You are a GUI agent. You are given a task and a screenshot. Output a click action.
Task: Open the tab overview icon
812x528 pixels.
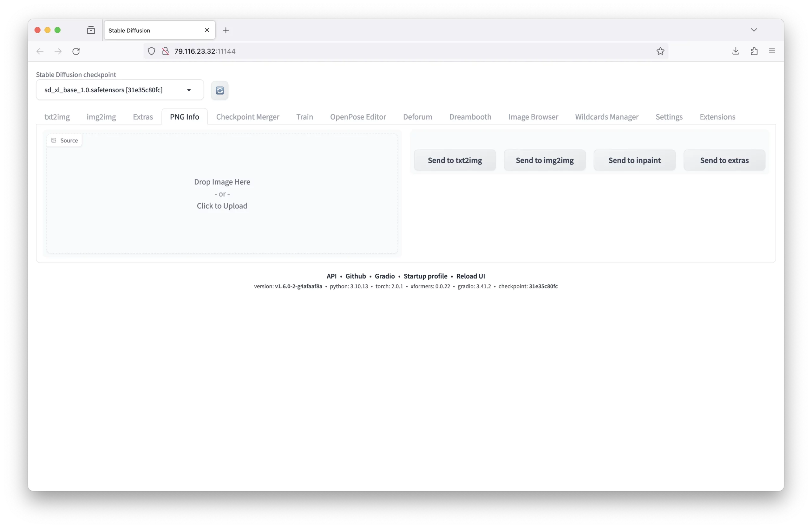coord(91,30)
